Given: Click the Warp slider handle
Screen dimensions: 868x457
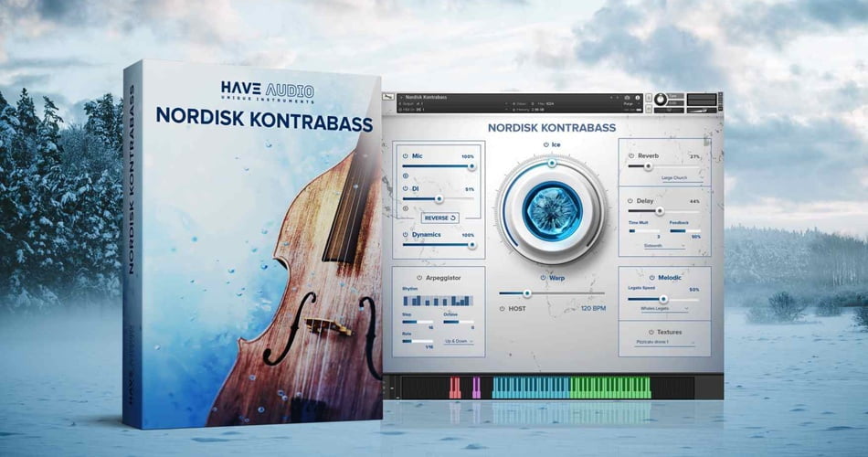Looking at the screenshot, I should 526,293.
